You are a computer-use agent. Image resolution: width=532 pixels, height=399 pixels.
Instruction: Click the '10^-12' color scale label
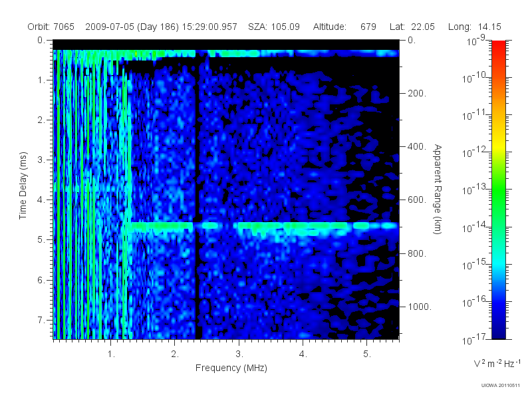pos(473,152)
